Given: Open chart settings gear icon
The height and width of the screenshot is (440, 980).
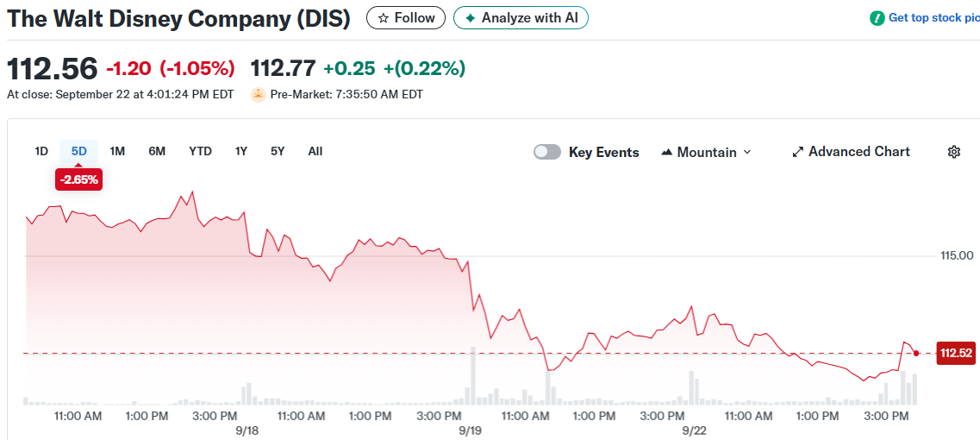Looking at the screenshot, I should pyautogui.click(x=954, y=152).
